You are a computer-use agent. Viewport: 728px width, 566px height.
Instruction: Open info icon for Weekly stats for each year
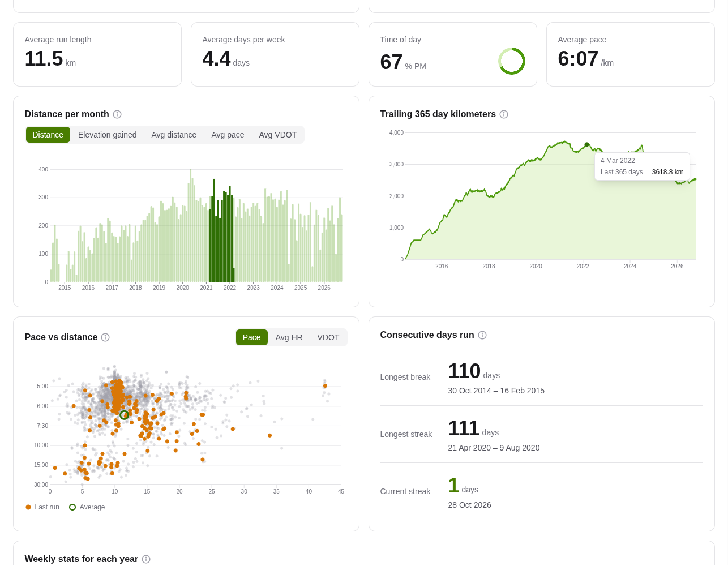(x=146, y=559)
